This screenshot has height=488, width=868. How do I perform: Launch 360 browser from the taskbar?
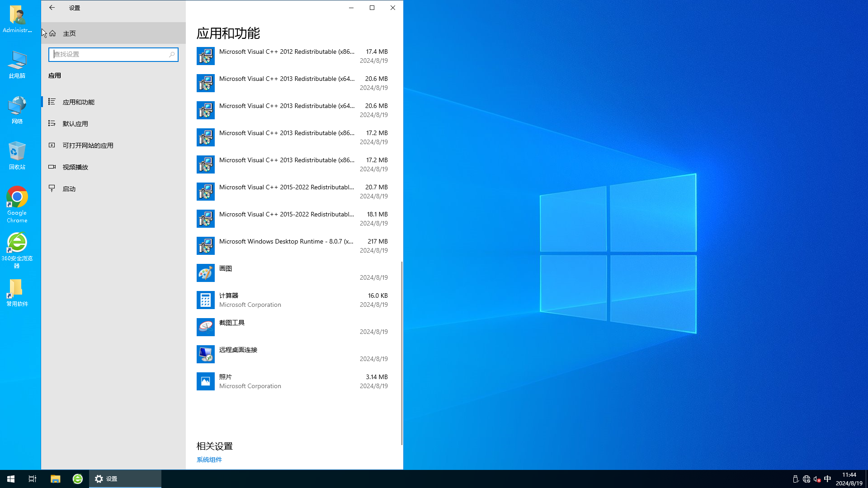[x=78, y=479]
